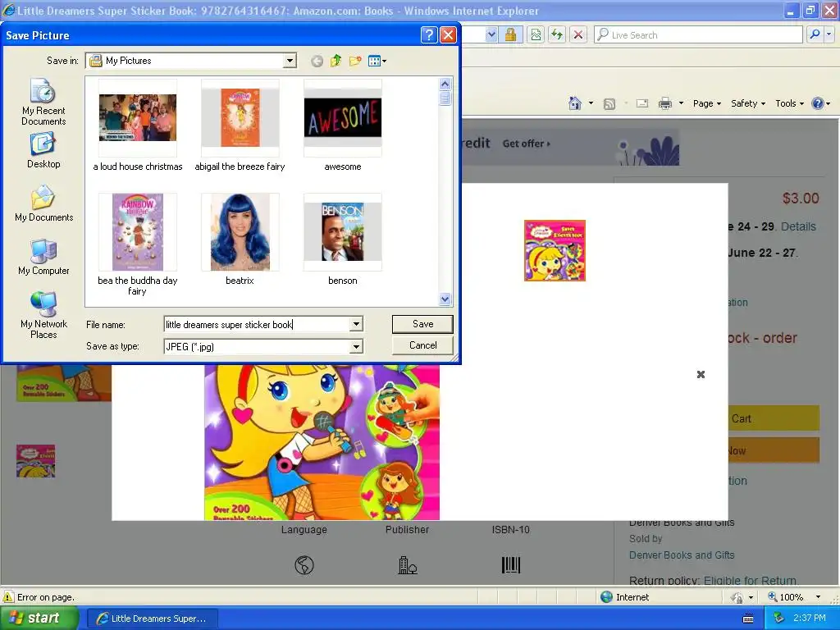Open the IE Help menu icon

820,103
